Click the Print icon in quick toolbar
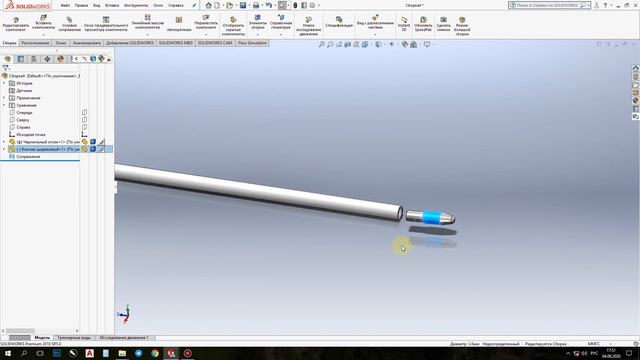The image size is (640, 360). 256,5
